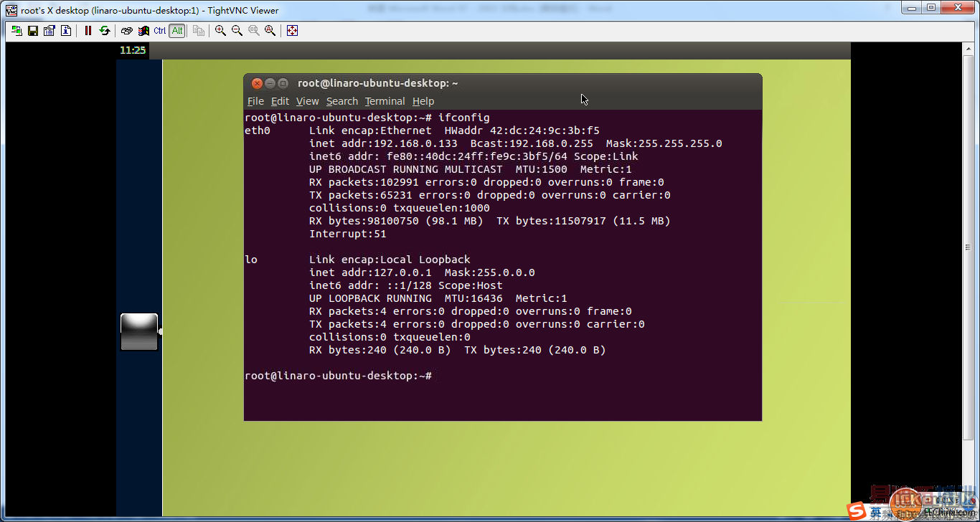Viewport: 980px width, 522px height.
Task: Open the Edit menu in the terminal
Action: 280,101
